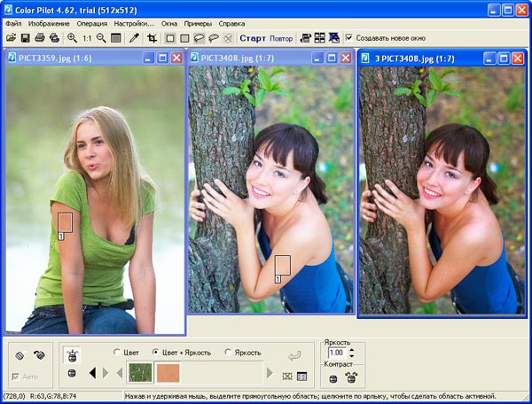532x404 pixels.
Task: Close the middle PICT3408.jpg window
Action: point(346,58)
